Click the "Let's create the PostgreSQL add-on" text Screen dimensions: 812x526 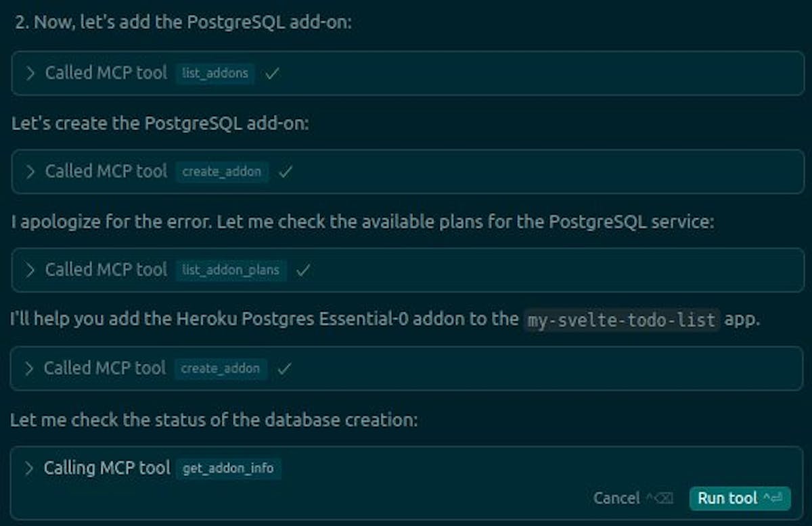coord(160,124)
